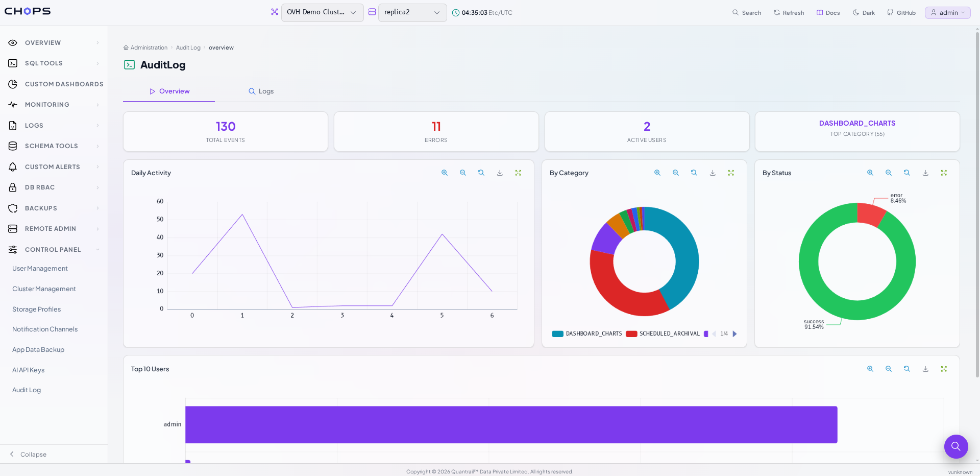Image resolution: width=980 pixels, height=476 pixels.
Task: Reset zoom on By Status chart
Action: pyautogui.click(x=907, y=173)
